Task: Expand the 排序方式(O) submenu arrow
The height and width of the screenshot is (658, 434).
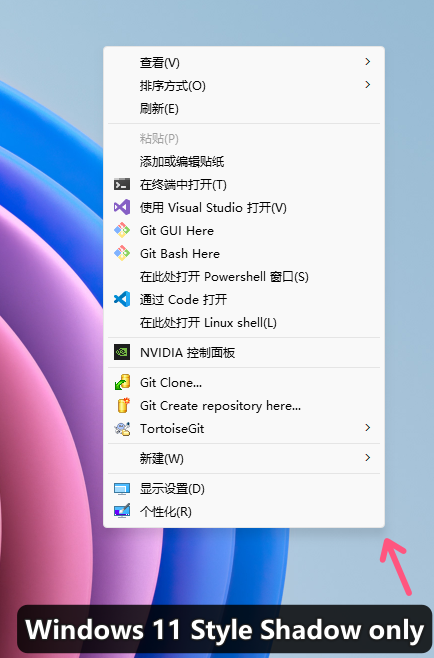Action: [x=368, y=85]
